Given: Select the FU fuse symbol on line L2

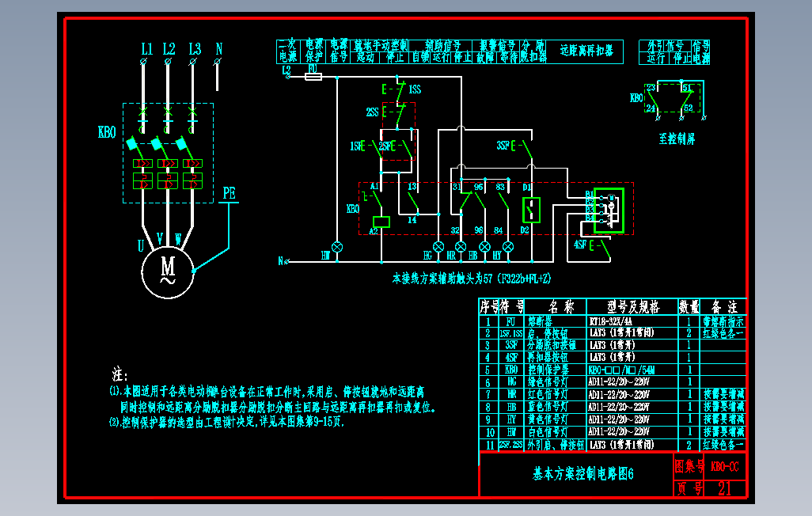Looking at the screenshot, I should coord(313,77).
